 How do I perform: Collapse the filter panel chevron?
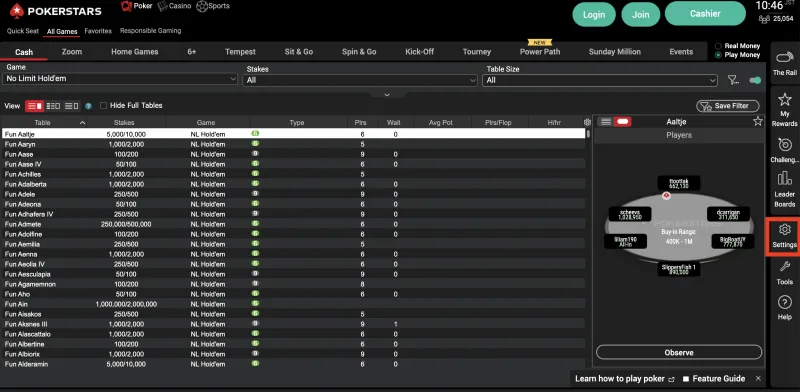coord(387,95)
